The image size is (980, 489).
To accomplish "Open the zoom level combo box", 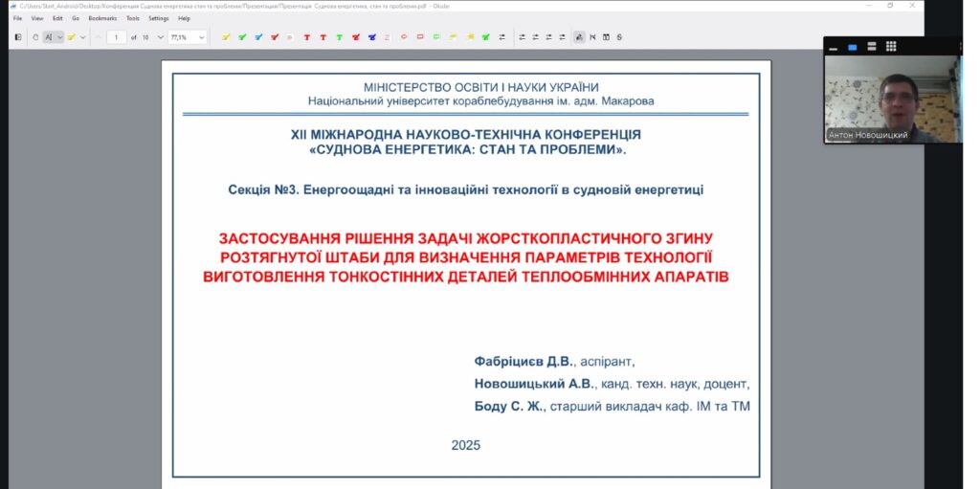I will click(x=188, y=37).
